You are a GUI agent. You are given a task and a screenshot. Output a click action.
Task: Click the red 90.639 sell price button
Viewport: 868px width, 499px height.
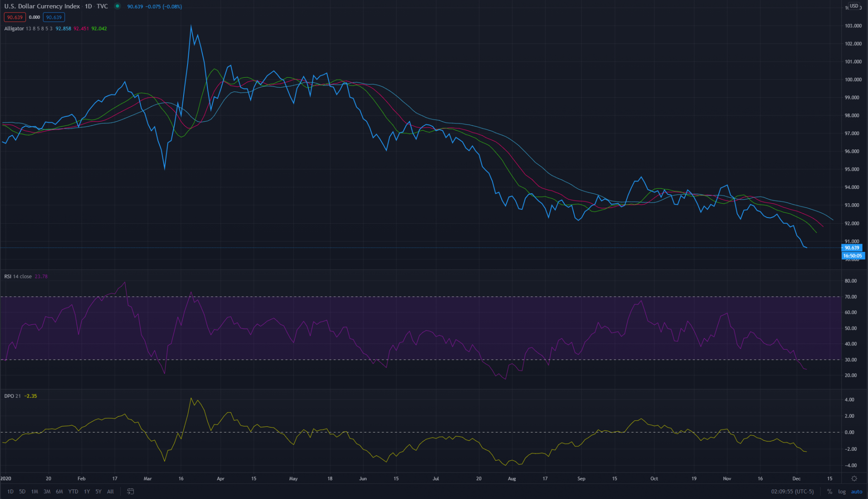15,17
